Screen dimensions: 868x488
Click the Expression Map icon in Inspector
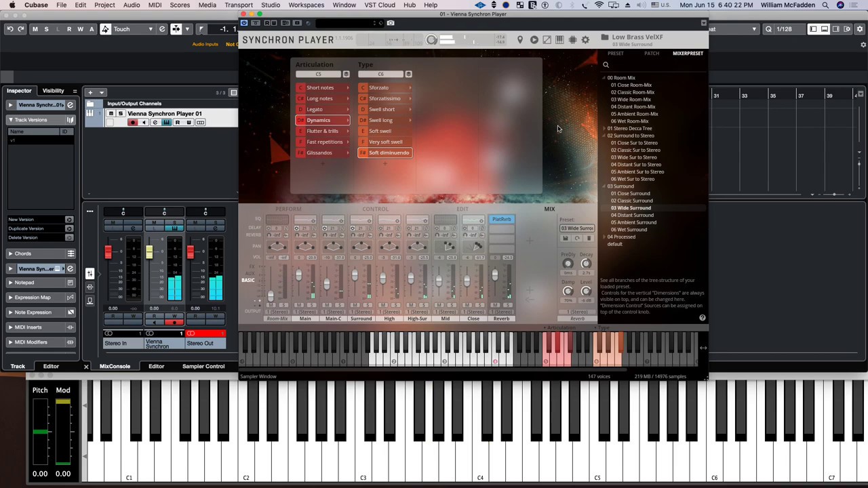pyautogui.click(x=71, y=298)
